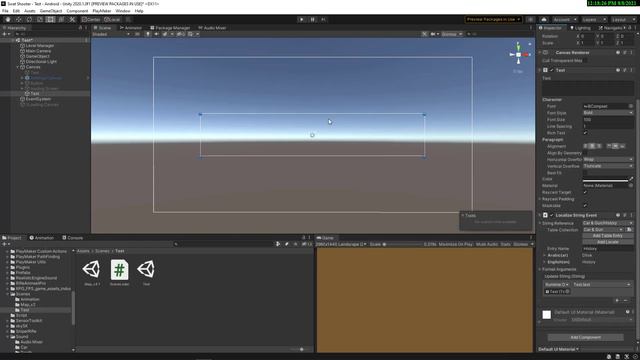
Task: Toggle scene lighting bulb icon
Action: (x=148, y=34)
